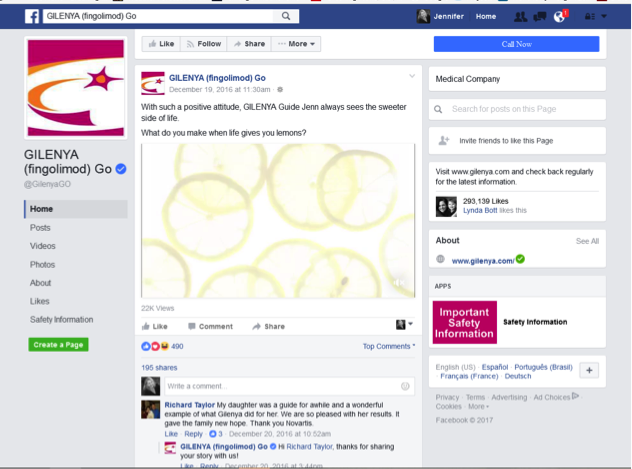The image size is (632, 469).
Task: Select Videos in the left sidebar
Action: point(42,246)
